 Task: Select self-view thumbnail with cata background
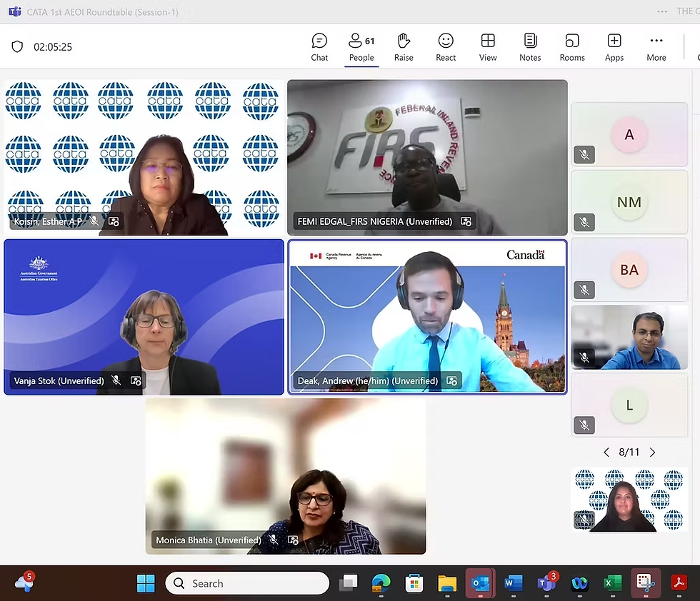[x=629, y=500]
